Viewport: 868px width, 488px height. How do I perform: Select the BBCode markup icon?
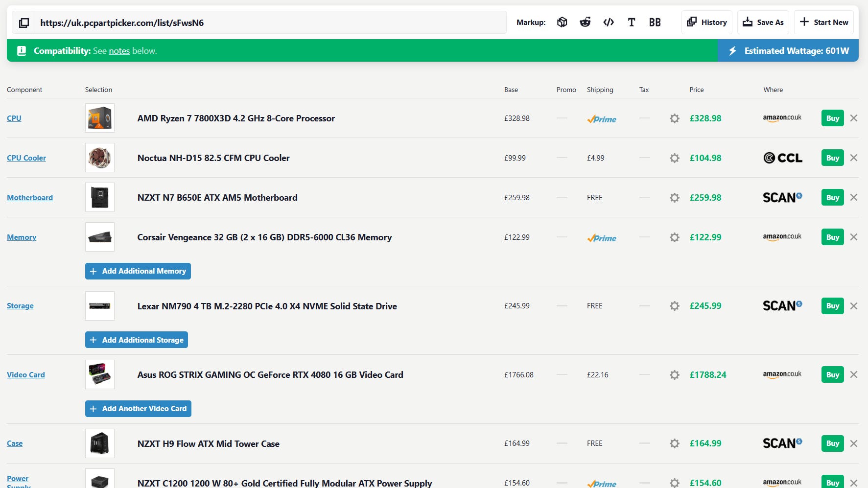[655, 22]
